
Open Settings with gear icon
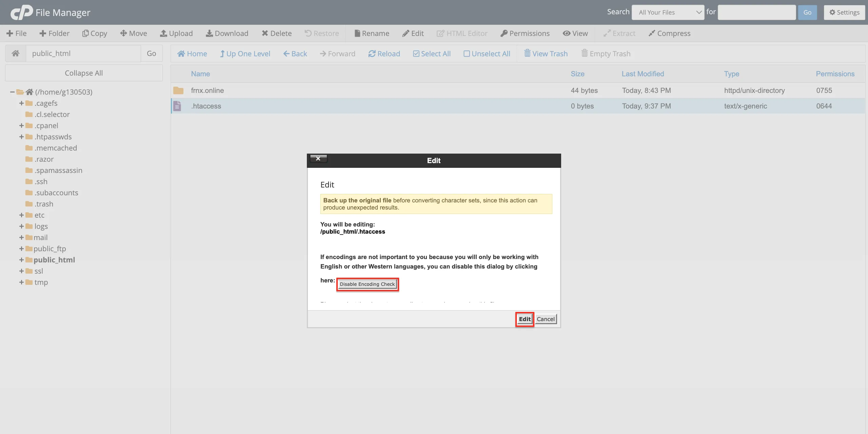click(x=844, y=13)
